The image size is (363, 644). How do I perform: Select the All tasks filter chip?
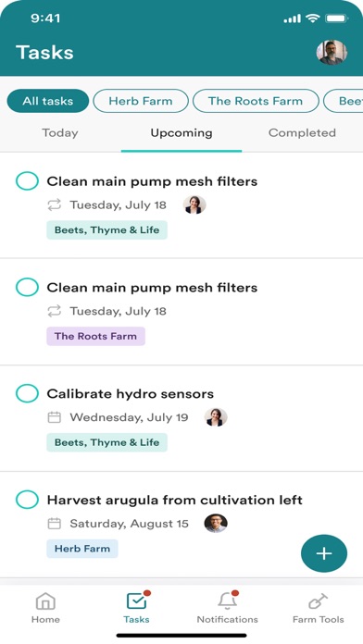click(47, 101)
